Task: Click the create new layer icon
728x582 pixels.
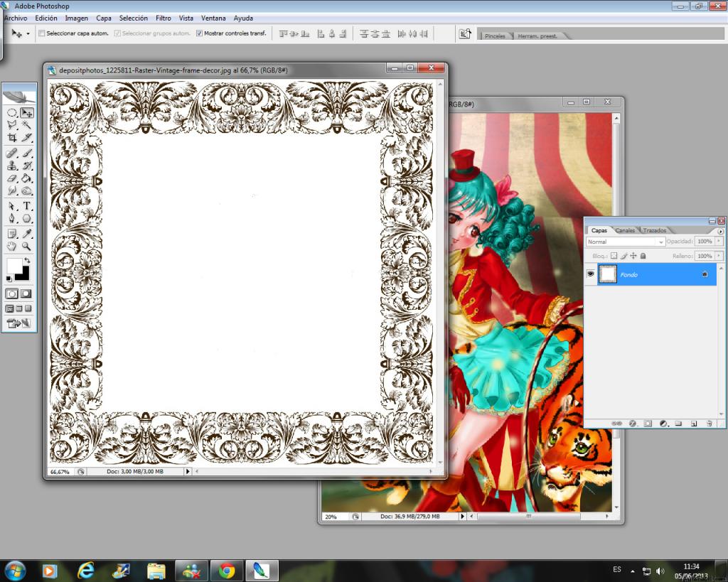Action: coord(694,424)
